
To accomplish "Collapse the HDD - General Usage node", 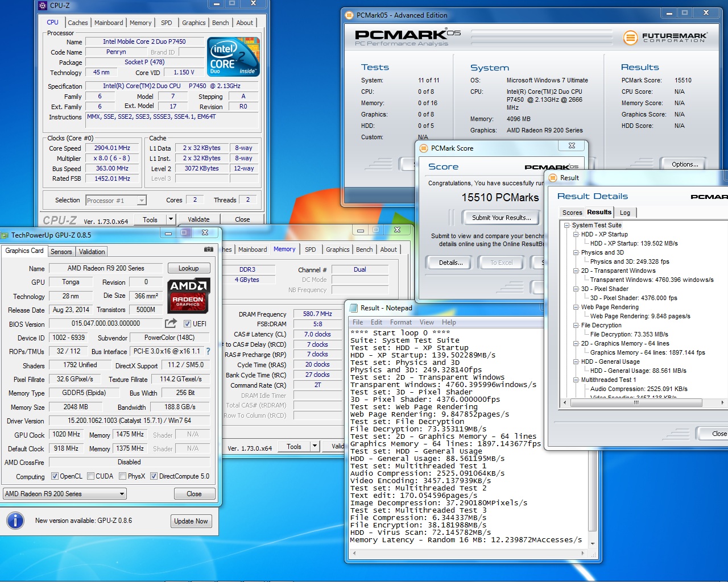I will tap(576, 361).
